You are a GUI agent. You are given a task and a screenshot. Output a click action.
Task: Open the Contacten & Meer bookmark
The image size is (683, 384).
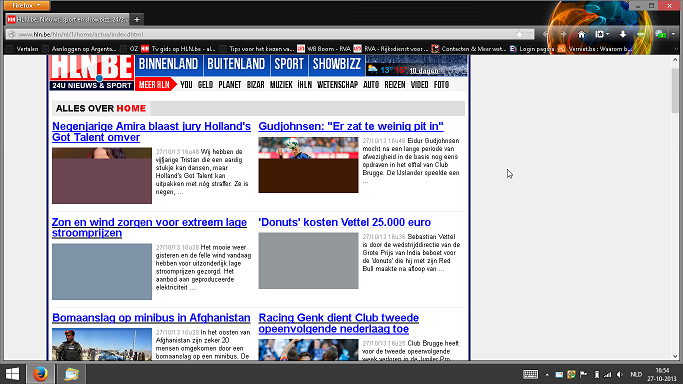pyautogui.click(x=469, y=49)
